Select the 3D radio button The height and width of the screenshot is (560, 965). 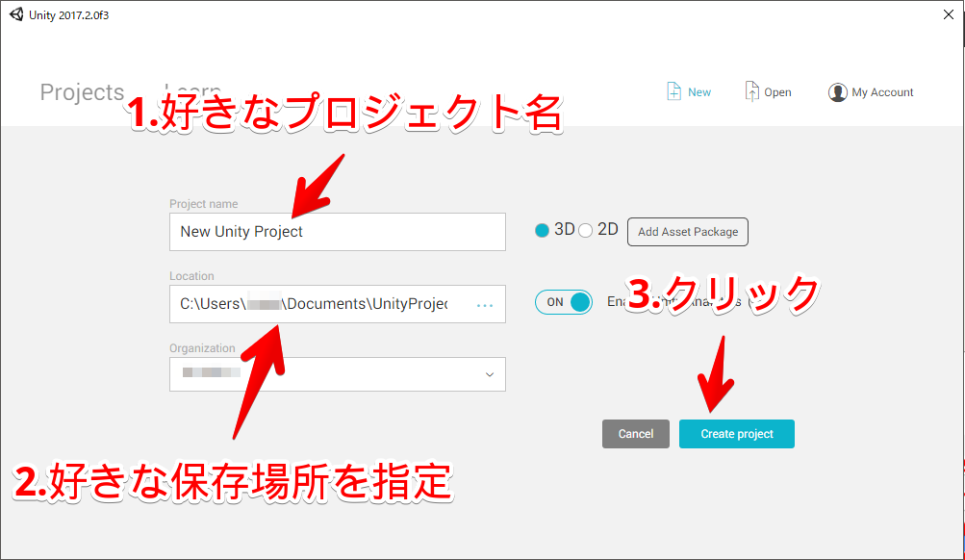tap(542, 230)
